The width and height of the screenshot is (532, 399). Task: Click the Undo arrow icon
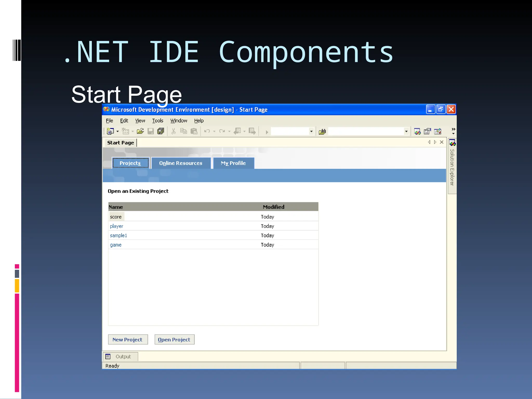tap(207, 131)
